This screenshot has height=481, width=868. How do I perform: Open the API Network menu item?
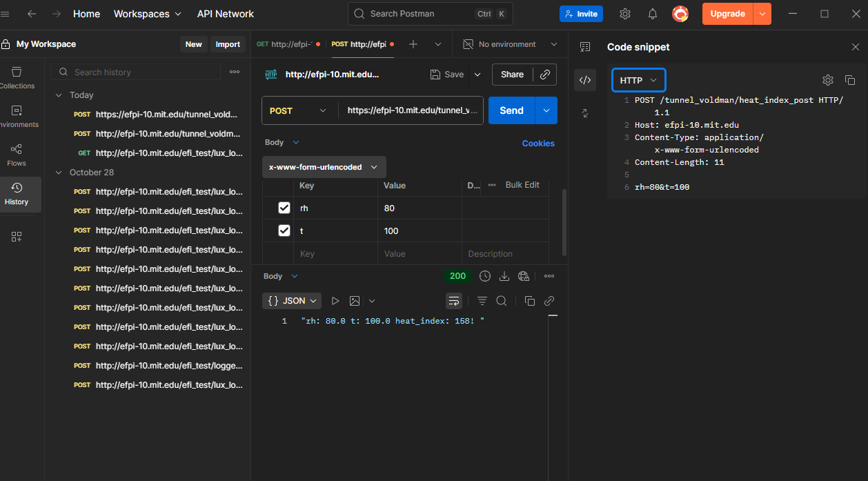point(225,14)
